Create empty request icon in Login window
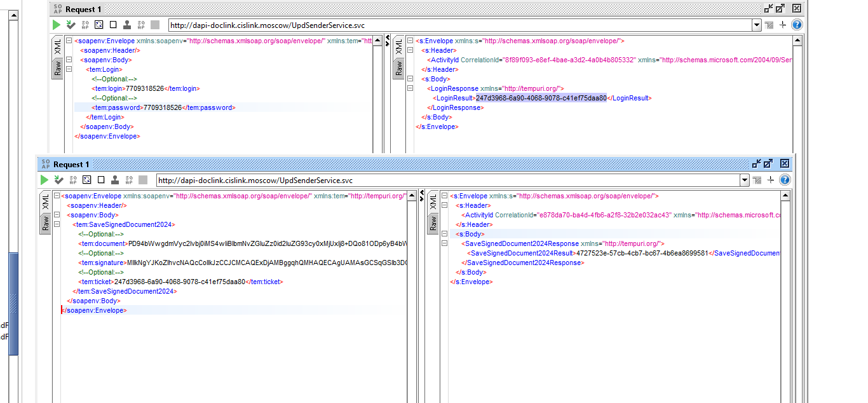The height and width of the screenshot is (403, 868). (113, 25)
